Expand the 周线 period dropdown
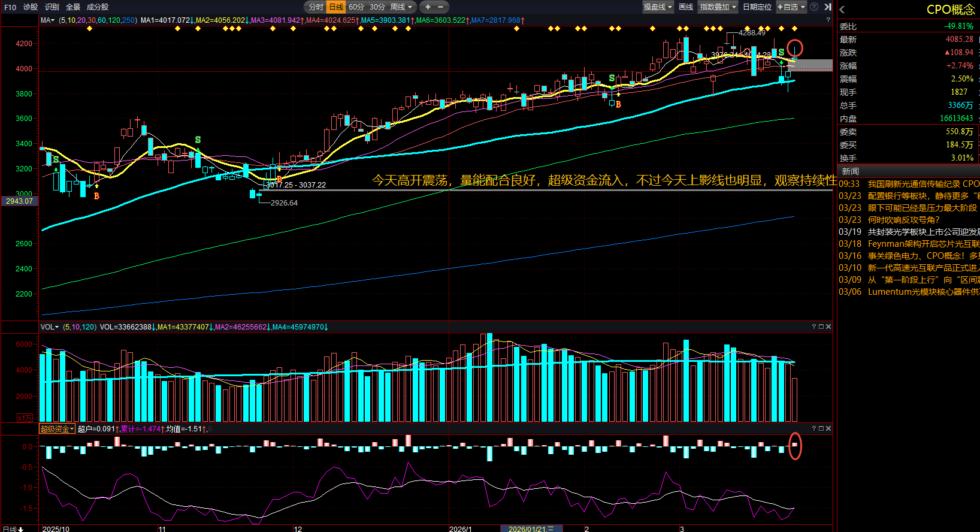This screenshot has width=980, height=532. coord(401,7)
